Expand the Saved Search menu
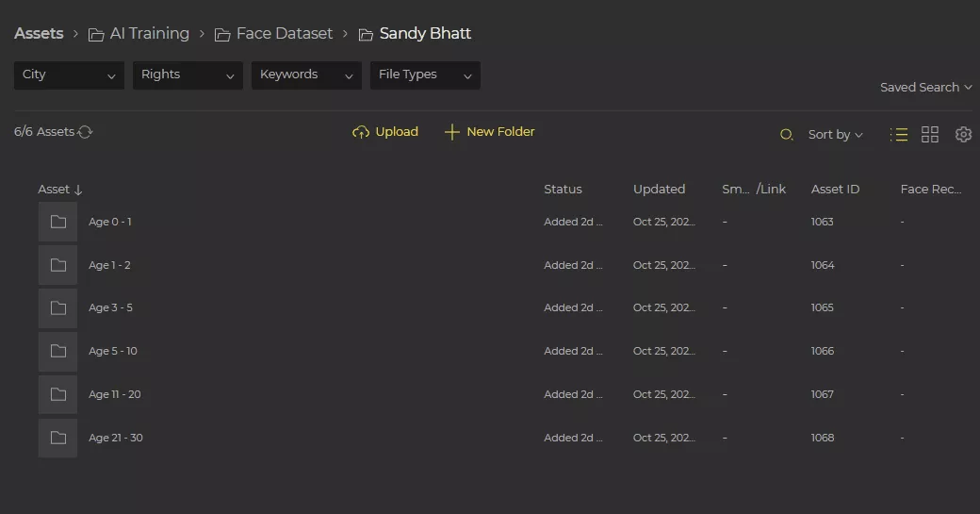Viewport: 980px width, 514px height. click(x=925, y=88)
